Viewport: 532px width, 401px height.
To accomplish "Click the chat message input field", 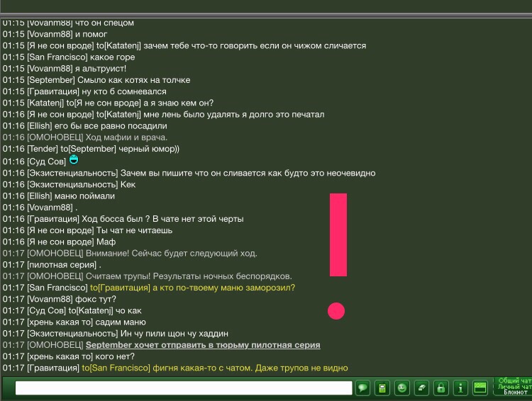I will [x=184, y=388].
